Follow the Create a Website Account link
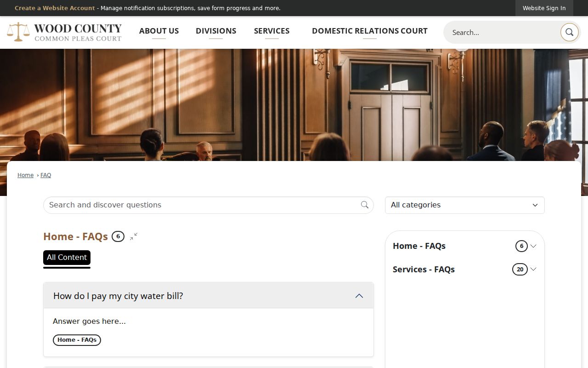Viewport: 588px width, 368px height. pos(55,8)
